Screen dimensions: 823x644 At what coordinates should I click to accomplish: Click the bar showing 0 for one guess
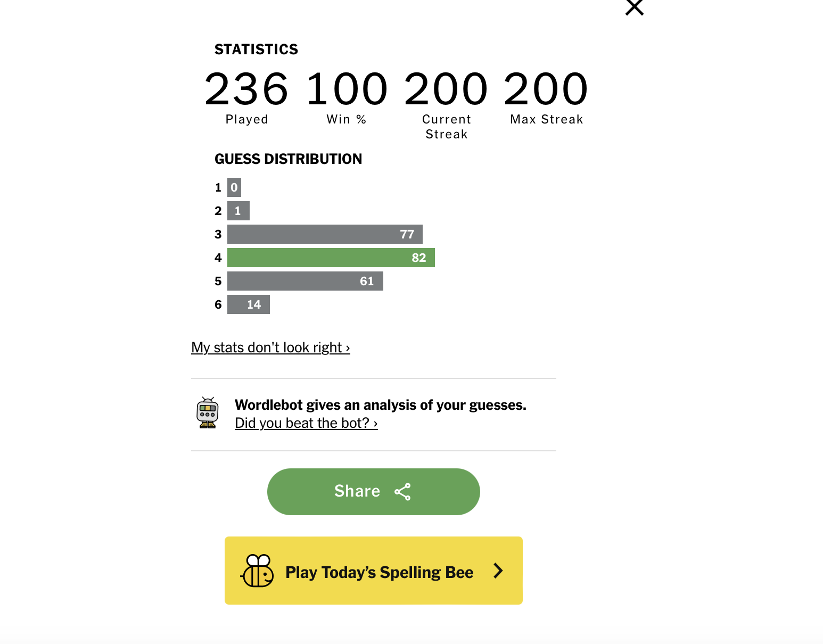[234, 187]
